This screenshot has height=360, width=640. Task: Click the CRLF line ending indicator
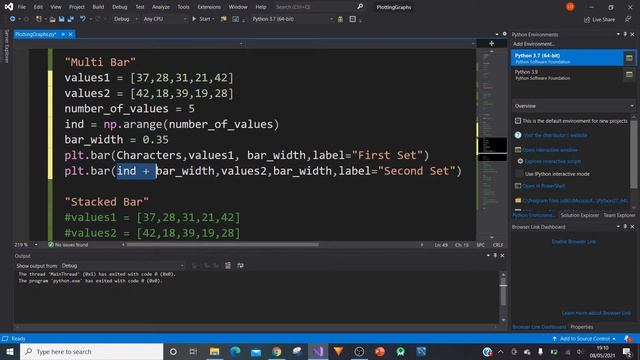[498, 245]
